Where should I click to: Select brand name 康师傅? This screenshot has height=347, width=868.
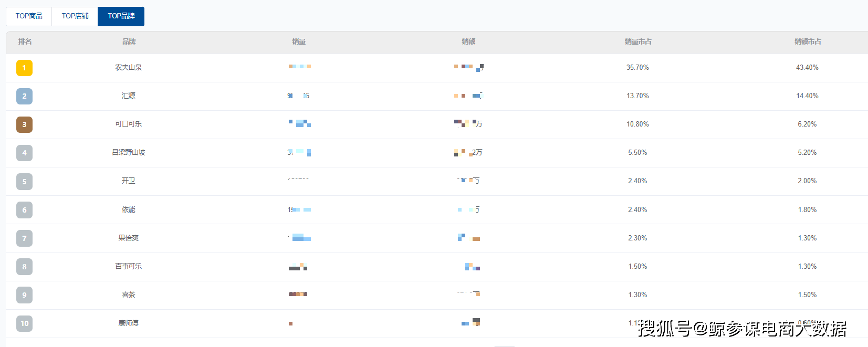click(x=129, y=323)
